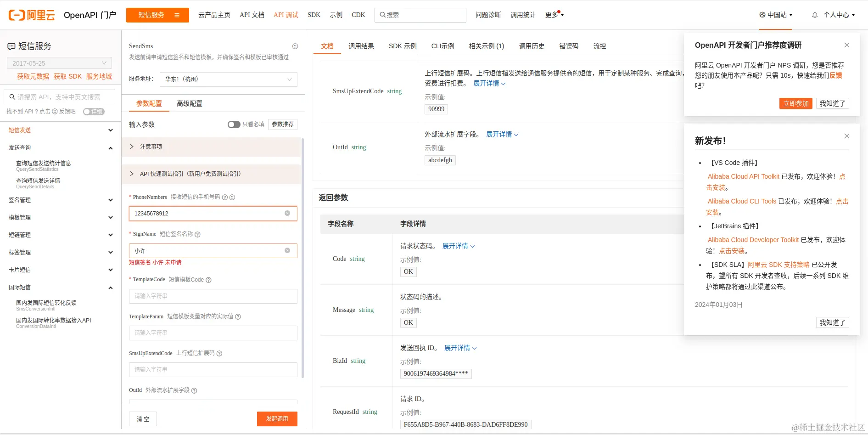Open the notification bell icon
This screenshot has width=868, height=435.
point(815,15)
